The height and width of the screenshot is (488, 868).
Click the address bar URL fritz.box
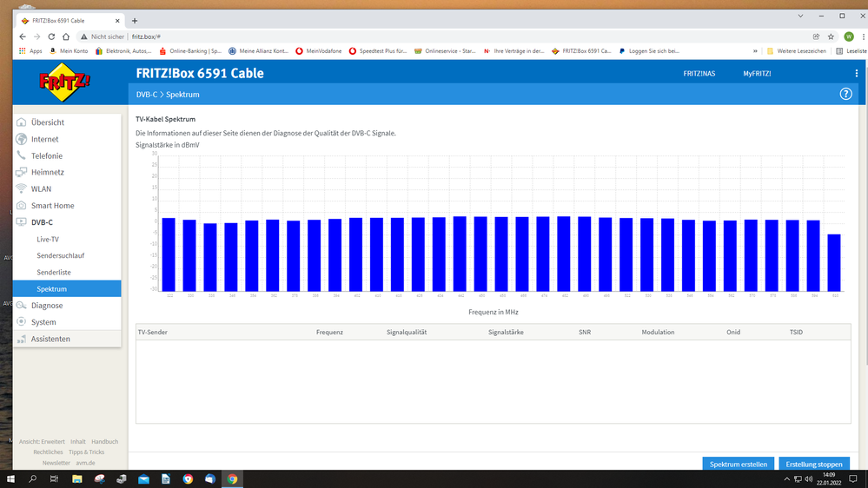pyautogui.click(x=146, y=36)
